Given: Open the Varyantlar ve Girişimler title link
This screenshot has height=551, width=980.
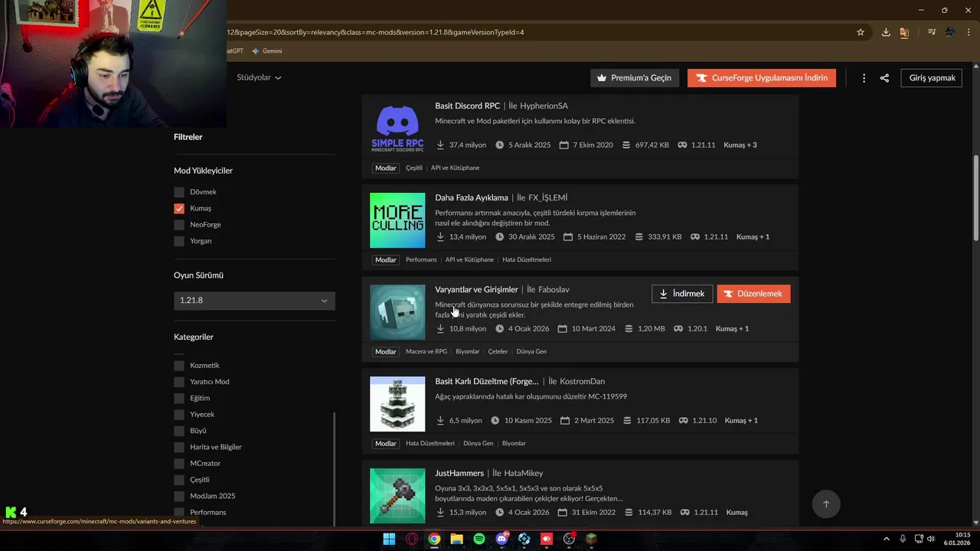Looking at the screenshot, I should [476, 289].
